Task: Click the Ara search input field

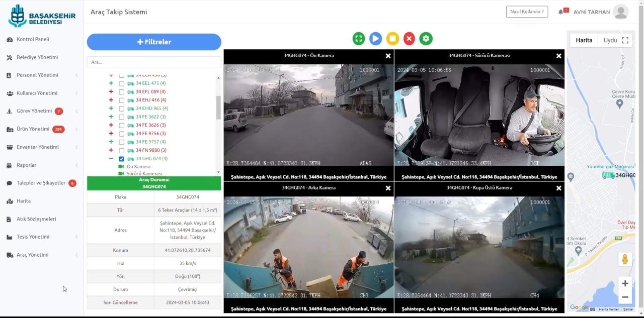Action: pos(154,62)
